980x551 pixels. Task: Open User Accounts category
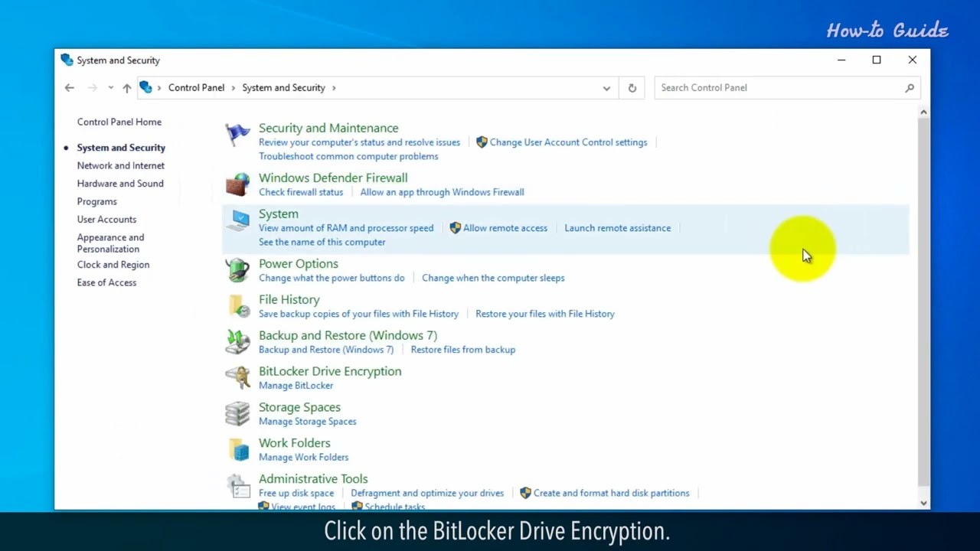pos(106,220)
